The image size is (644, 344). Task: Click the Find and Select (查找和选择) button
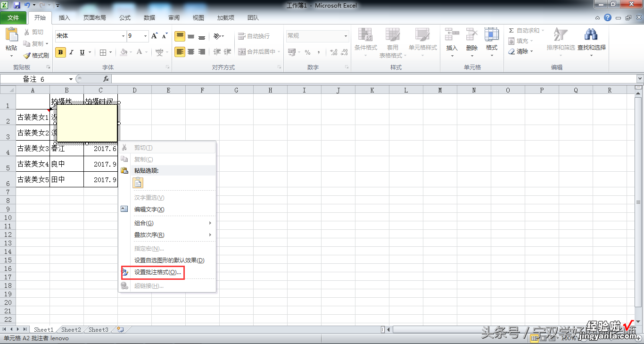point(591,42)
